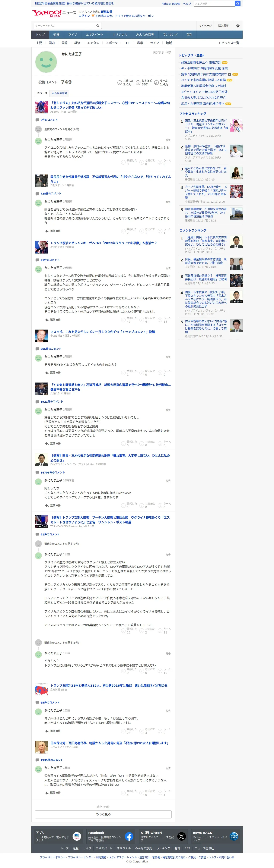This screenshot has width=274, height=868.
Task: Click ヘルプ link in top bar
Action: click(187, 4)
